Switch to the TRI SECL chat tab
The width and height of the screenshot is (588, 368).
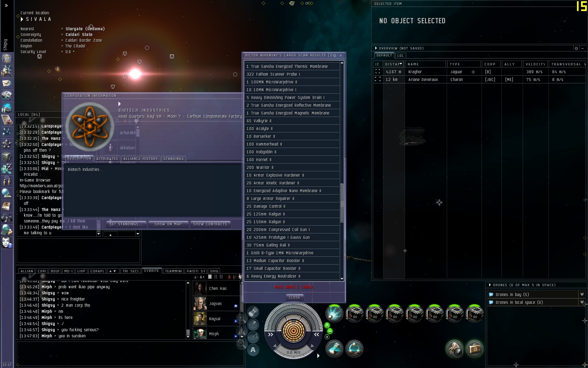coord(131,271)
